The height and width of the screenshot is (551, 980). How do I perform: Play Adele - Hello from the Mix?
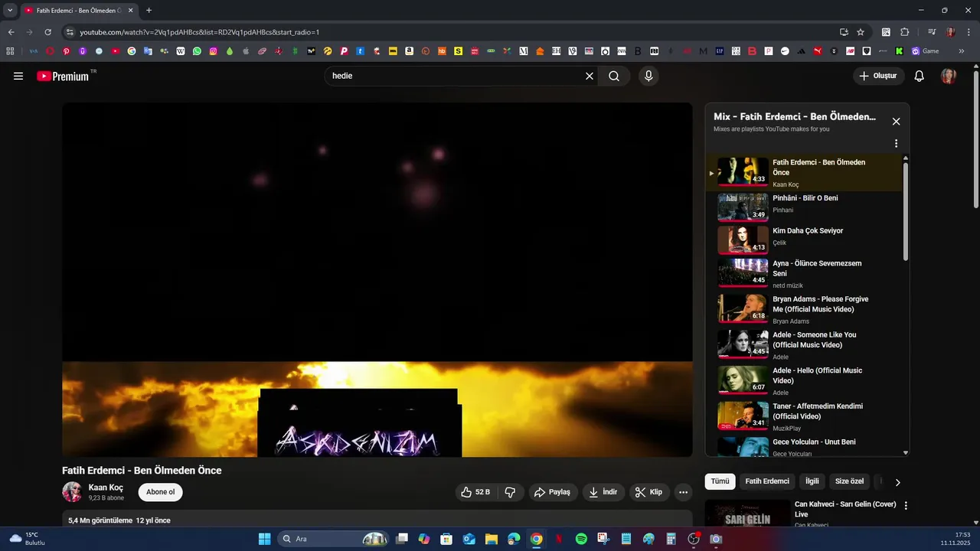pyautogui.click(x=805, y=380)
